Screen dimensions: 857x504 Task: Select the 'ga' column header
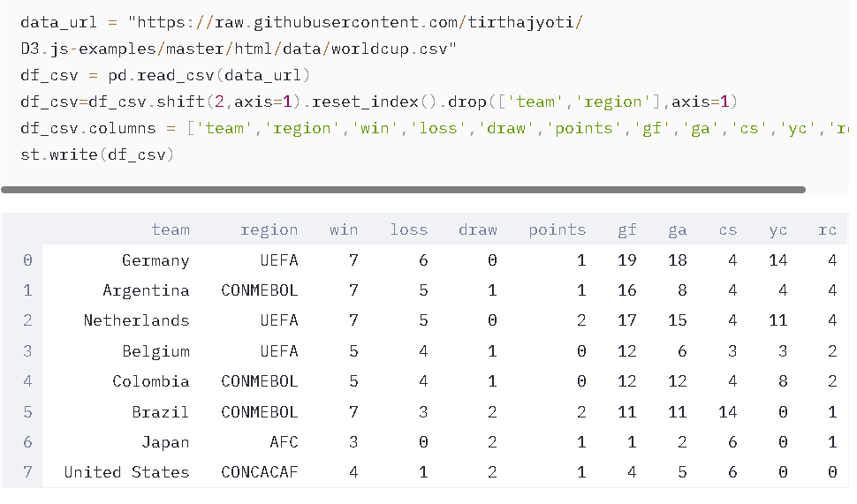(678, 229)
